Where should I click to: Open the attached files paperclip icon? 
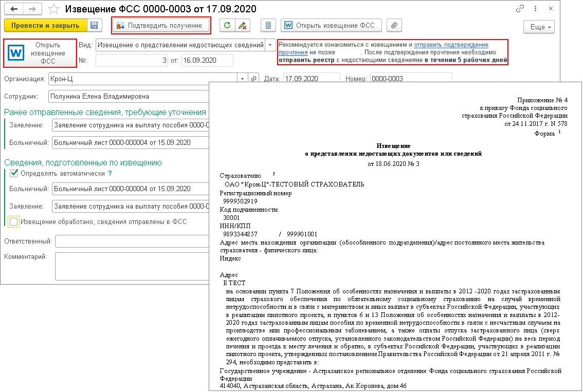click(394, 25)
